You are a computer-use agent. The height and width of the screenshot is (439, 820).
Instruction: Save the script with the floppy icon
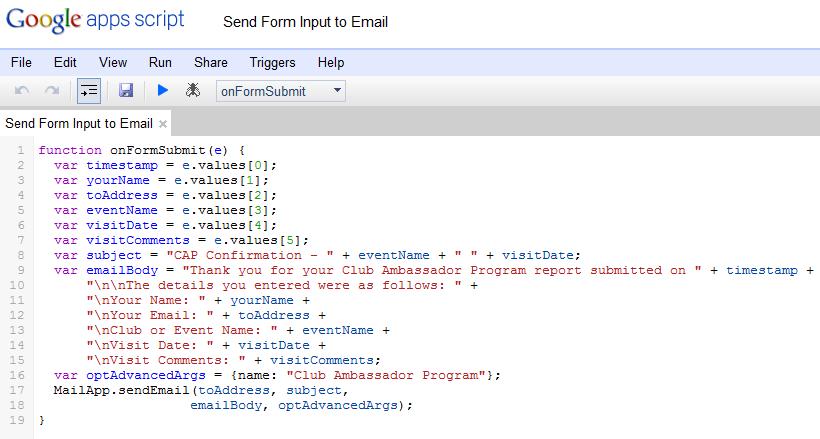126,91
